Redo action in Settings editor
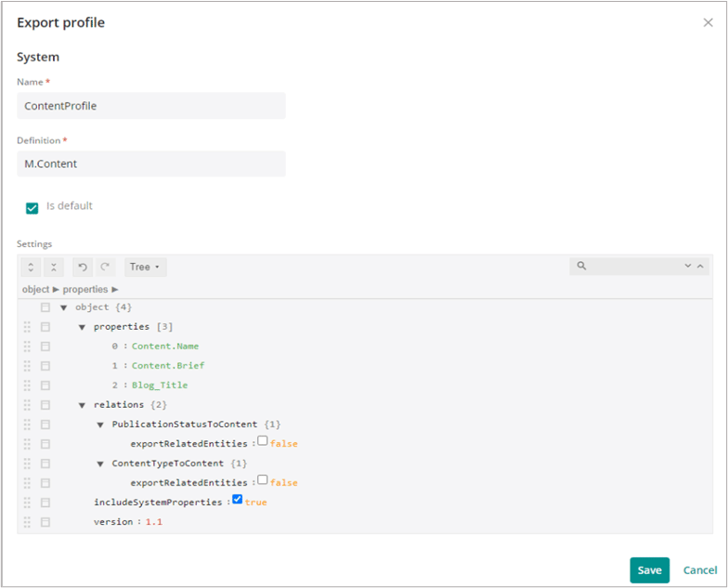Screen dimensions: 728x588 [106, 268]
